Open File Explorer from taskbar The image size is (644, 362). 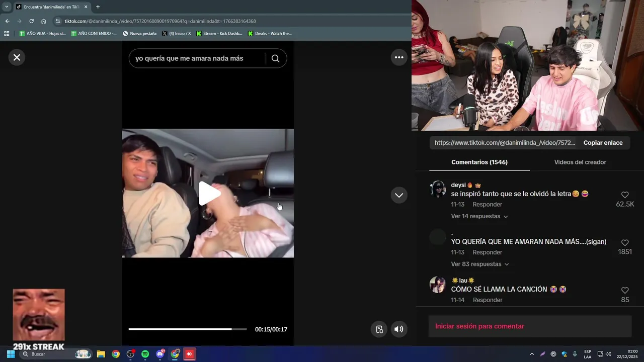(x=101, y=354)
